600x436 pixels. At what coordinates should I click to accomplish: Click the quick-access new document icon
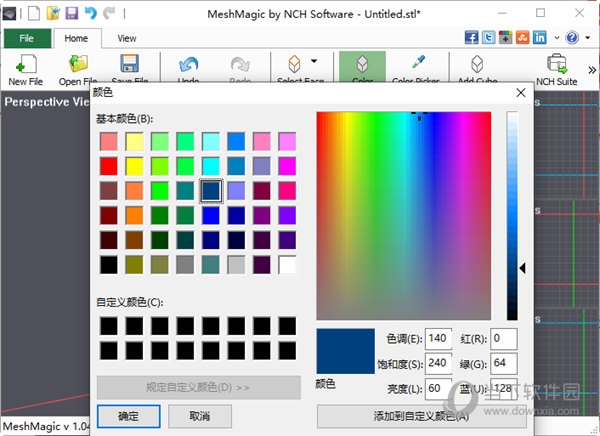(x=34, y=13)
